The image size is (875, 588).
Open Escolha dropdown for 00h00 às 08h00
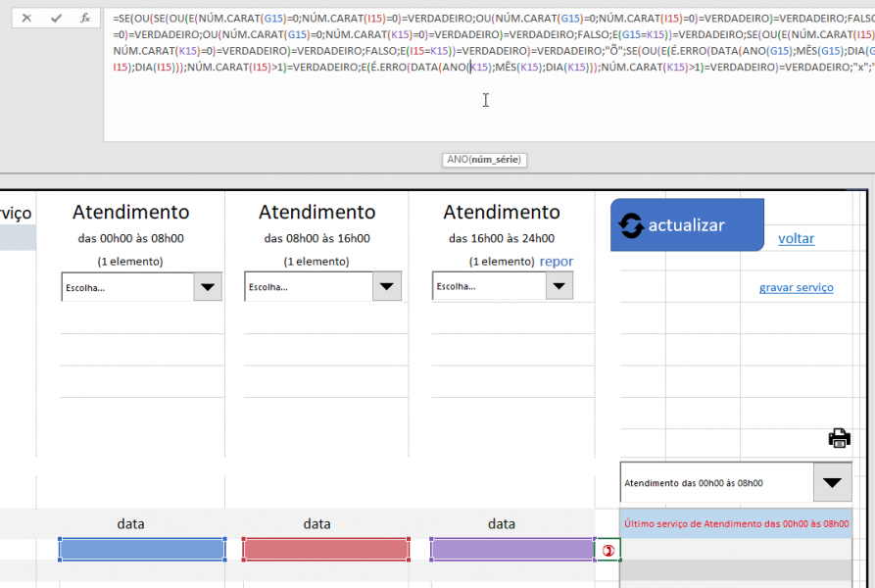coord(208,286)
